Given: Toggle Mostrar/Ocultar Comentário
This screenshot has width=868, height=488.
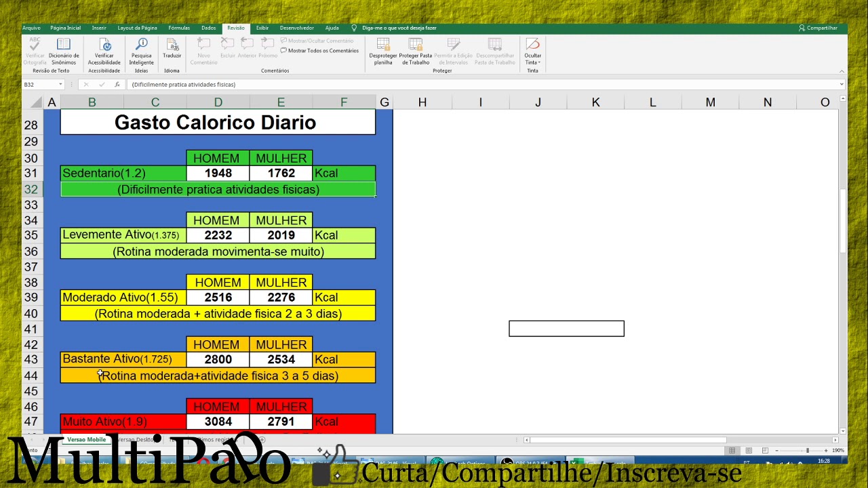Looking at the screenshot, I should pyautogui.click(x=317, y=41).
